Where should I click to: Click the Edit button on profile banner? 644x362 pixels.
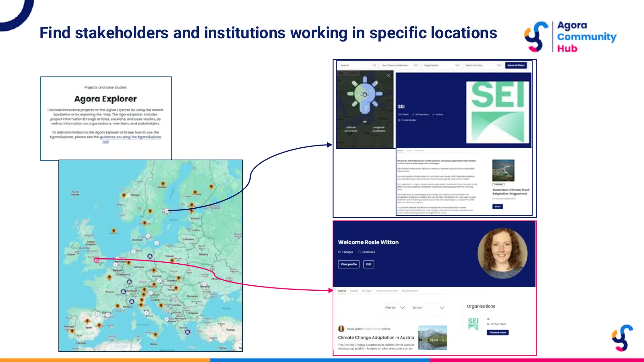[x=369, y=264]
